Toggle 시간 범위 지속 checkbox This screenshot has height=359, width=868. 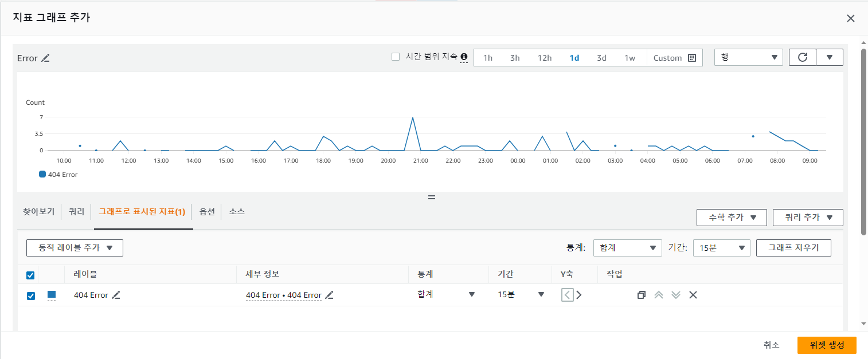[395, 57]
